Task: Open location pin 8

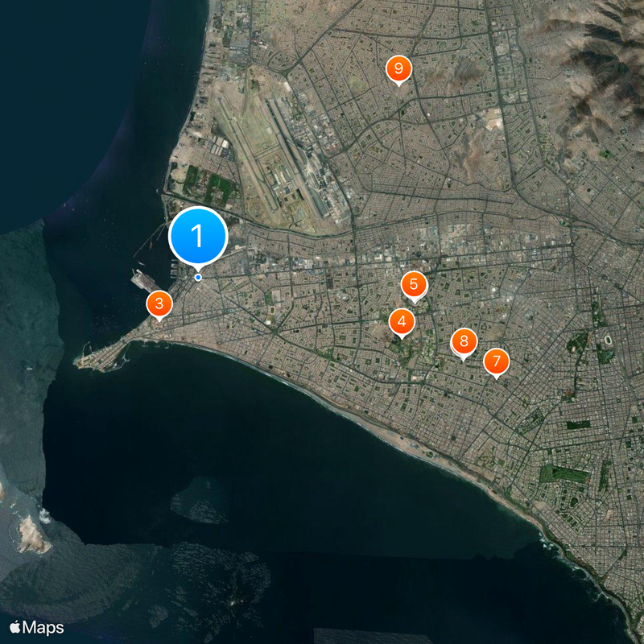Action: 464,341
